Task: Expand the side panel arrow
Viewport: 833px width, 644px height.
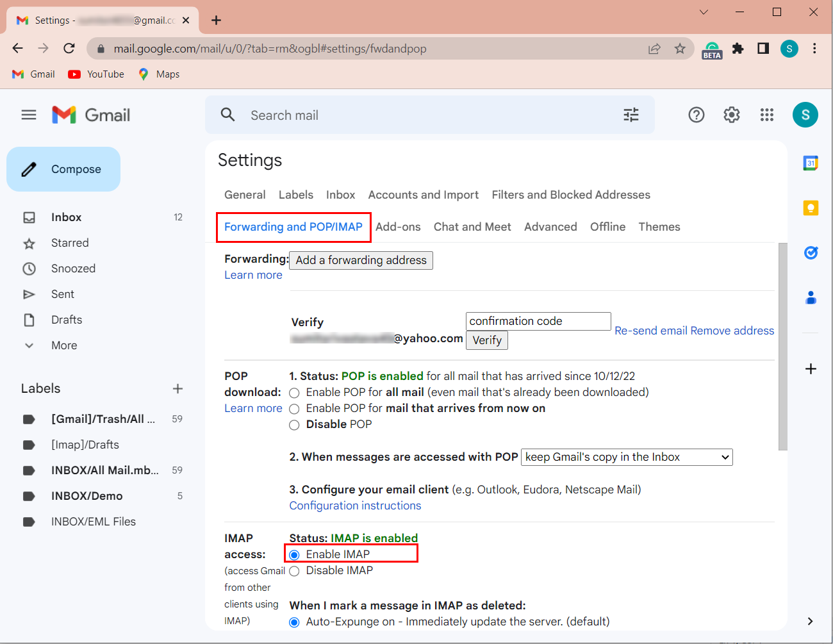Action: pos(811,621)
